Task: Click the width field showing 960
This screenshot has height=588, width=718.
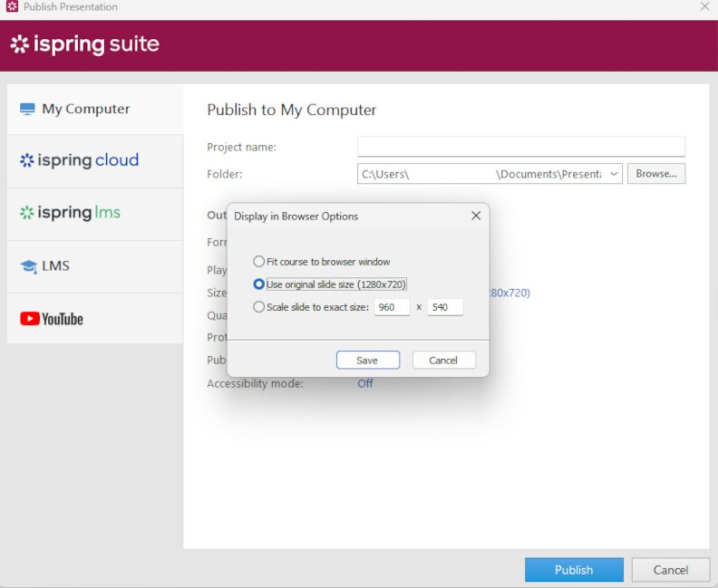Action: (392, 307)
